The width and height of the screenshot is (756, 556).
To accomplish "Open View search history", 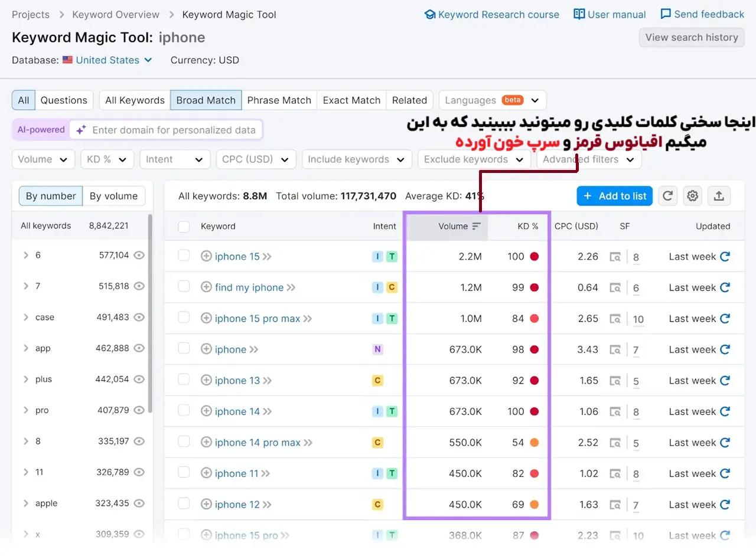I will click(x=691, y=37).
